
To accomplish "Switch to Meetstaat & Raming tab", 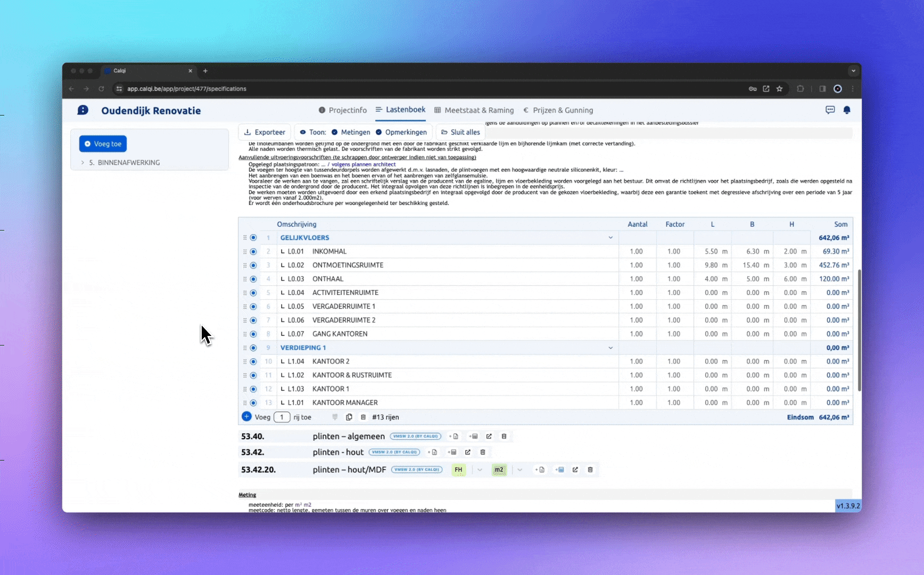I will click(474, 110).
